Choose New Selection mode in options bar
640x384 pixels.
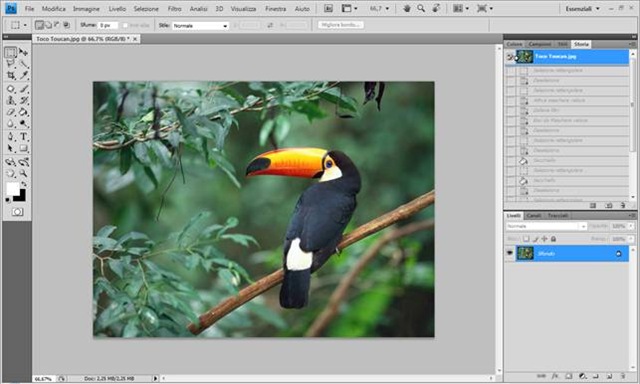point(39,25)
